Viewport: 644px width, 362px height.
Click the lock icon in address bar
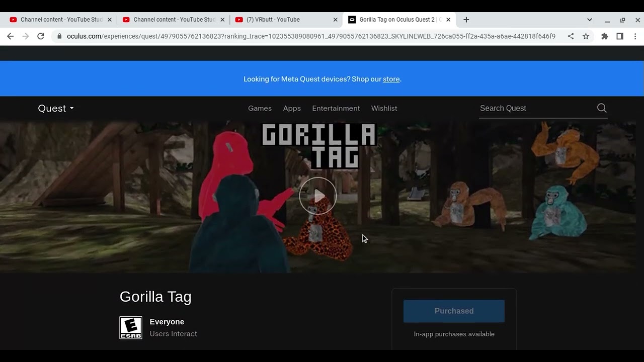click(x=59, y=36)
